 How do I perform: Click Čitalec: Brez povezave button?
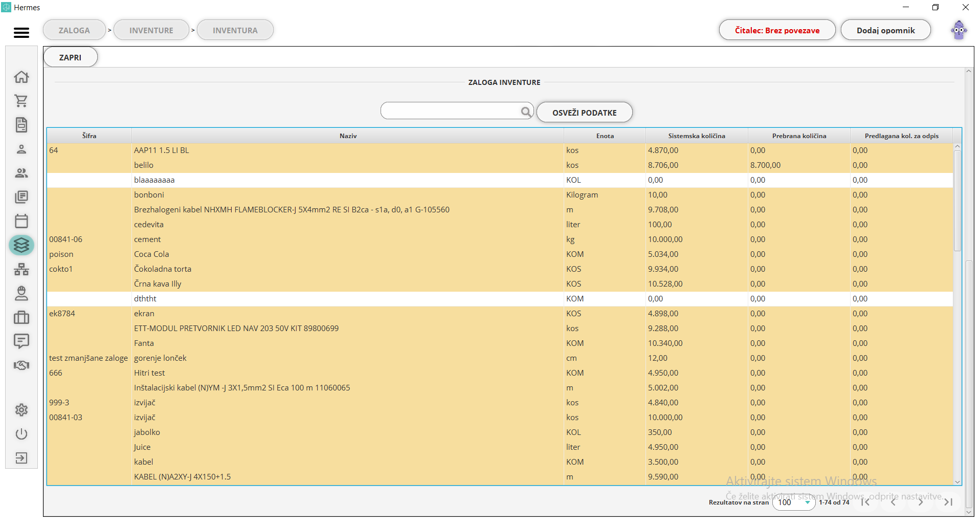777,30
